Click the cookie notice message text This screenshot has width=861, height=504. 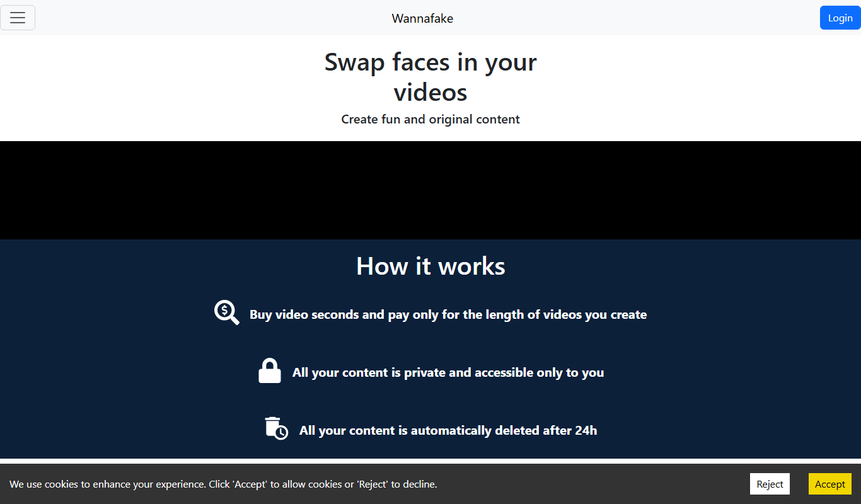click(223, 484)
